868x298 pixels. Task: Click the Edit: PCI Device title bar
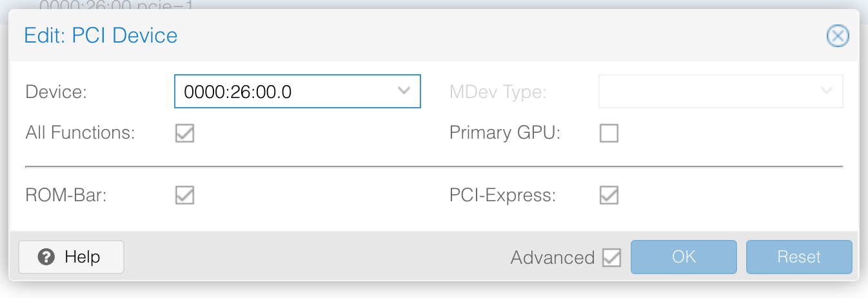pyautogui.click(x=387, y=35)
